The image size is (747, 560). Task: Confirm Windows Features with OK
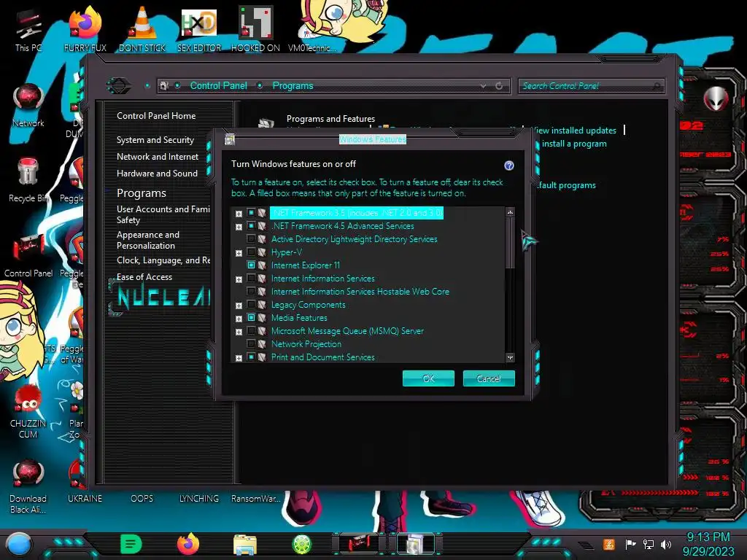pos(428,378)
